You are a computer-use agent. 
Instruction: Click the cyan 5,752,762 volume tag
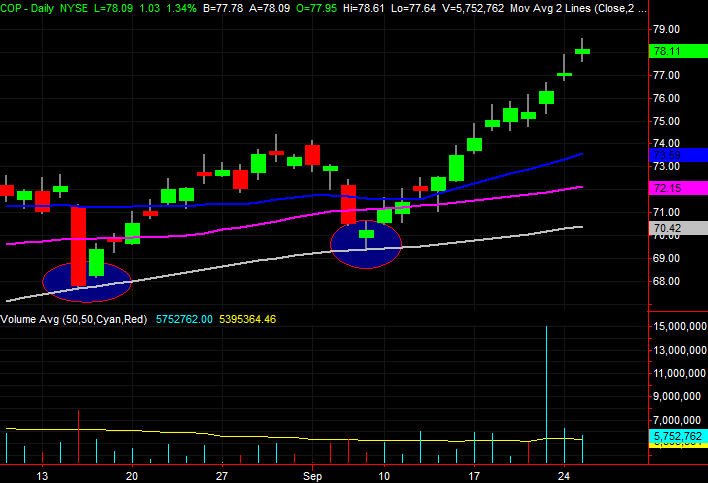click(680, 437)
